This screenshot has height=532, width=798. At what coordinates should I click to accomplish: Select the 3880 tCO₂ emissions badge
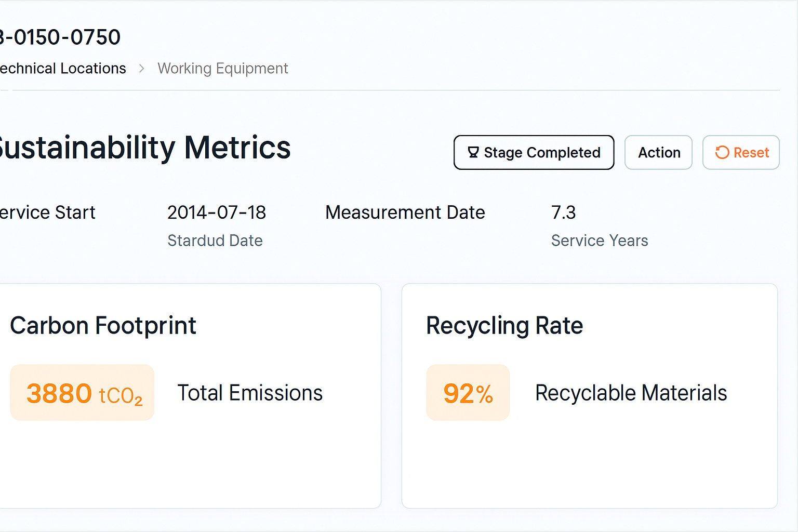[x=82, y=392]
